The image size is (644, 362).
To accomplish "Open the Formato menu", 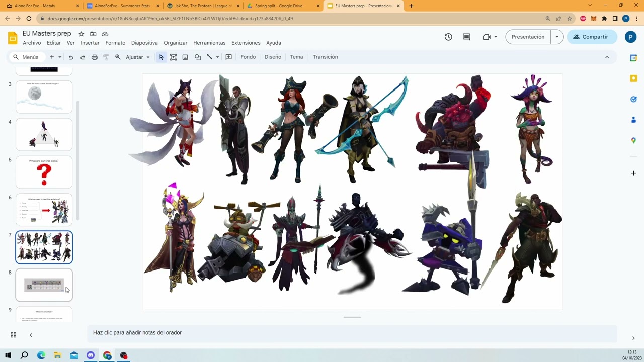I will tap(115, 43).
